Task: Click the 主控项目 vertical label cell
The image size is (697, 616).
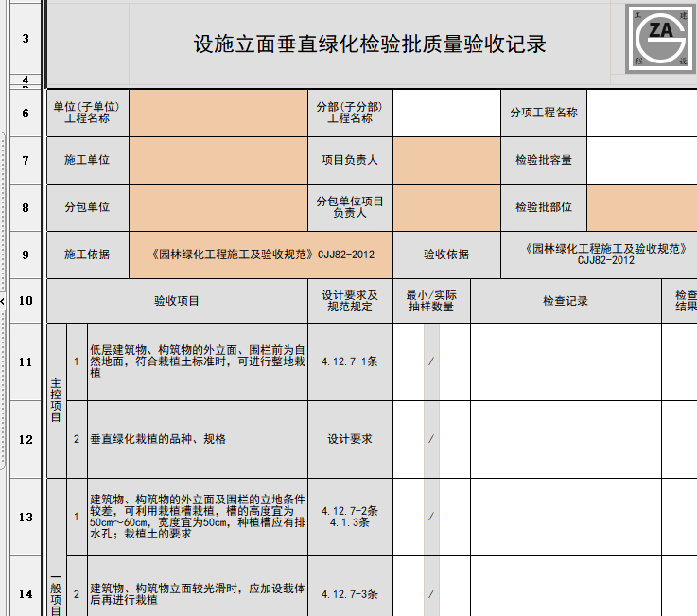Action: [57, 401]
